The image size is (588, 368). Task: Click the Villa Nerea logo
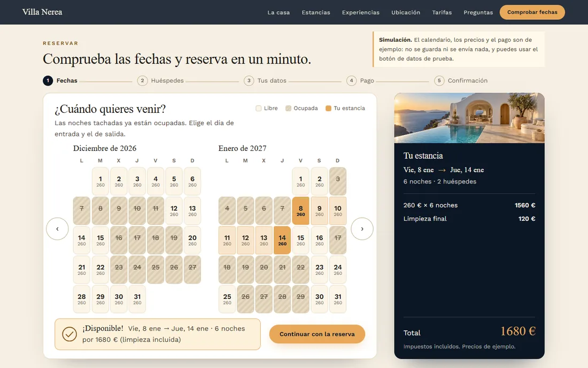[x=42, y=12]
